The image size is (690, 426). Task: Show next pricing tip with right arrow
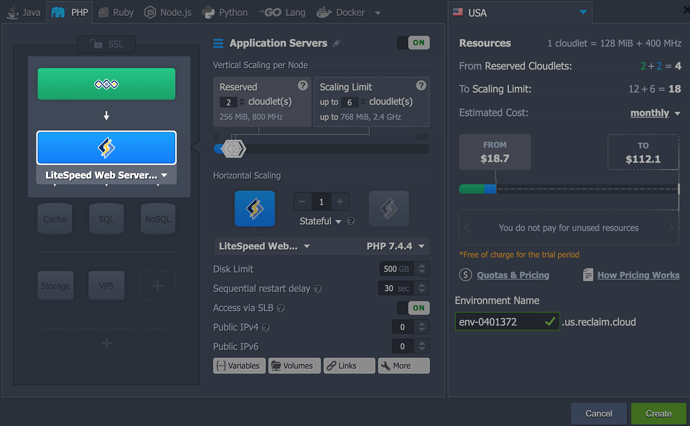670,228
